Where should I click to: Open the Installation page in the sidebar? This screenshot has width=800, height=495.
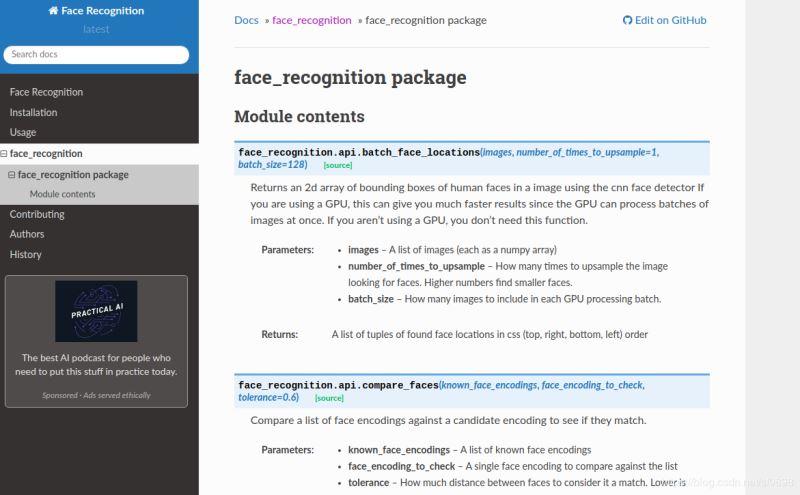[33, 112]
